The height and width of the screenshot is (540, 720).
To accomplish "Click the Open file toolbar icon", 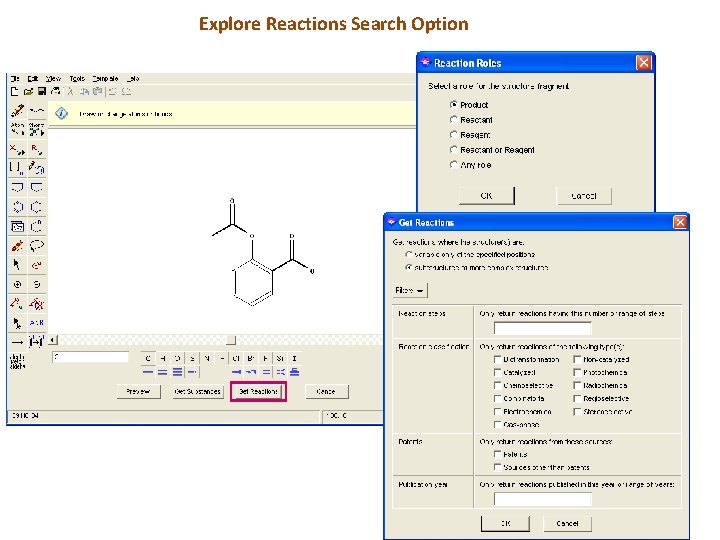I will point(28,91).
